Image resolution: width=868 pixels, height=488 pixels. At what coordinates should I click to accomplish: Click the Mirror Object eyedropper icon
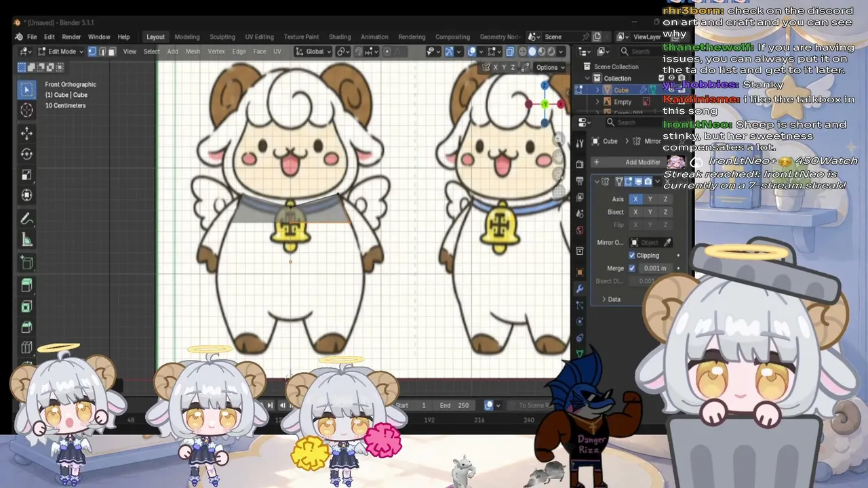[x=668, y=243]
